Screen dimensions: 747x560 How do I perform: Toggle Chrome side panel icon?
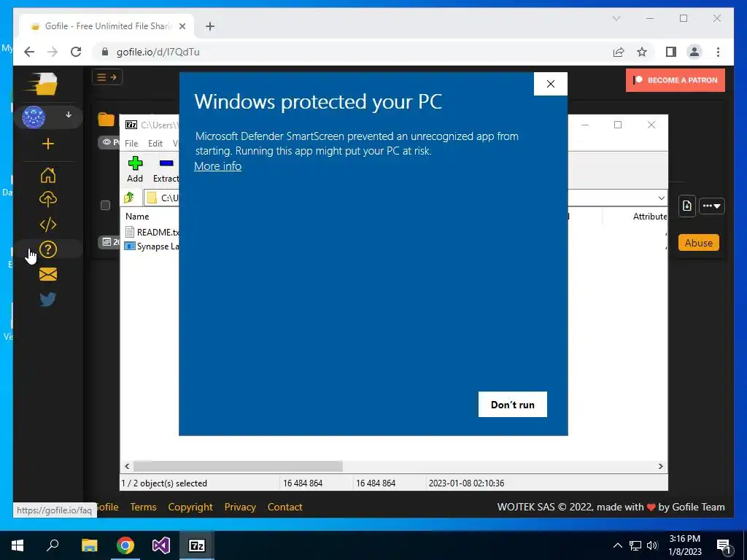pos(671,52)
